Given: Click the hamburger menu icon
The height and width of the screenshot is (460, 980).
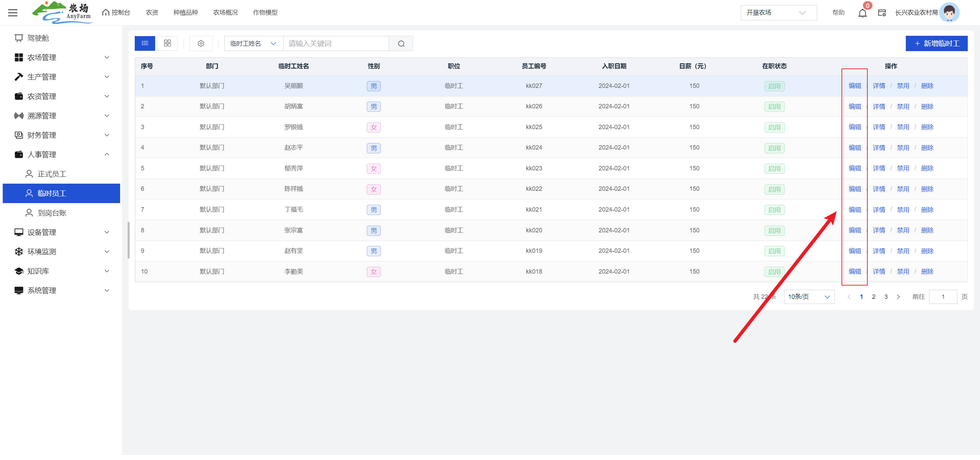Looking at the screenshot, I should [x=13, y=13].
